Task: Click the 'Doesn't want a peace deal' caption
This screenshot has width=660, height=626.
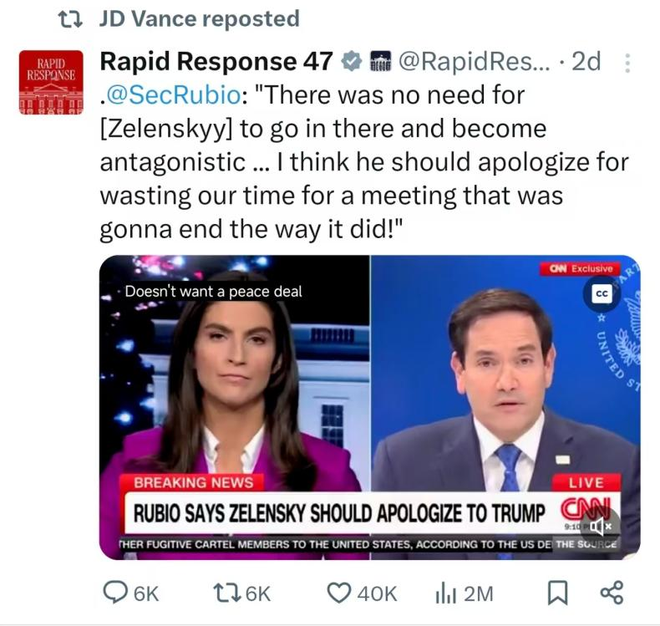Action: pos(212,291)
